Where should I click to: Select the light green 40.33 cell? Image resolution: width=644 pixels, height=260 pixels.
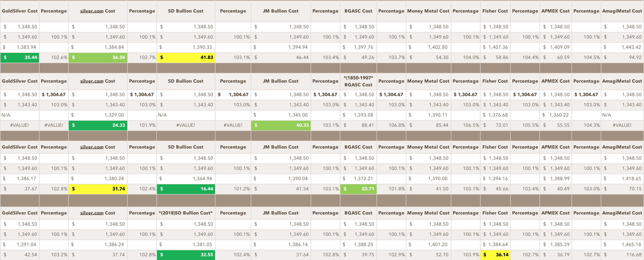[x=281, y=125]
